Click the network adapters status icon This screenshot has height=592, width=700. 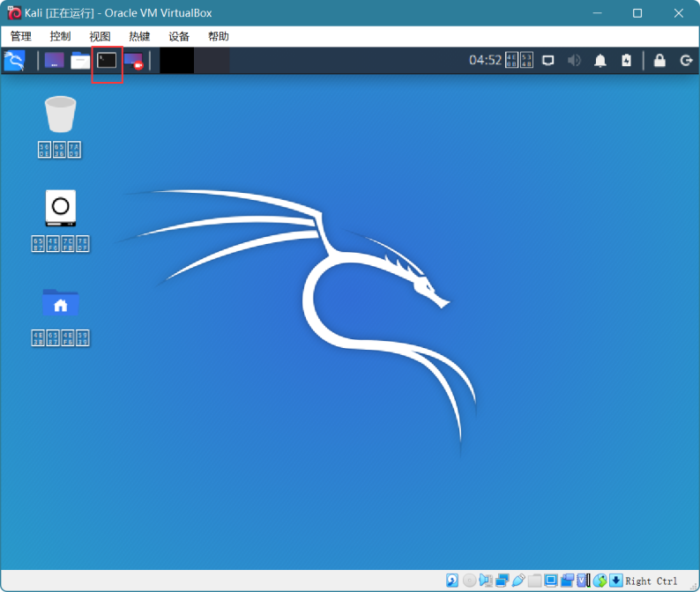[502, 581]
